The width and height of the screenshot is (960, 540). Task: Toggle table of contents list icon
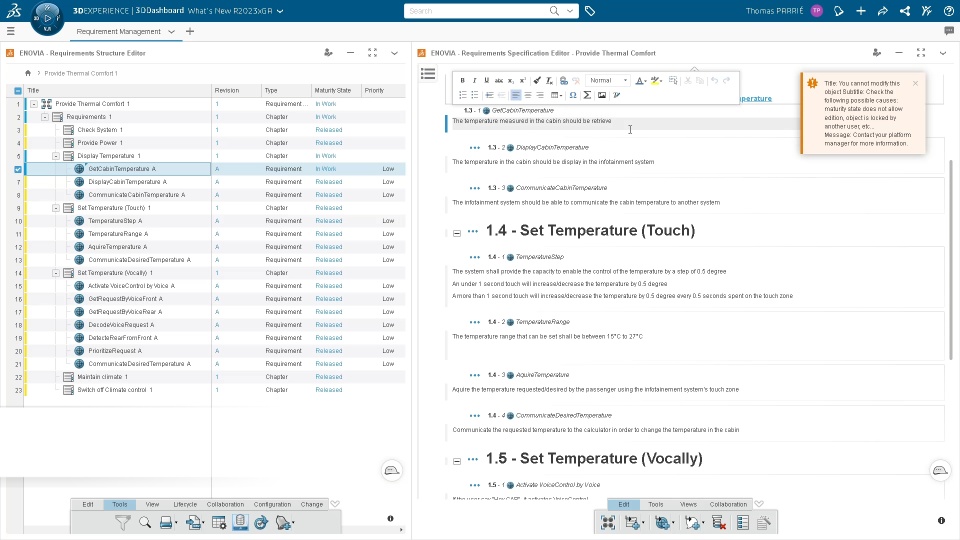tap(428, 74)
